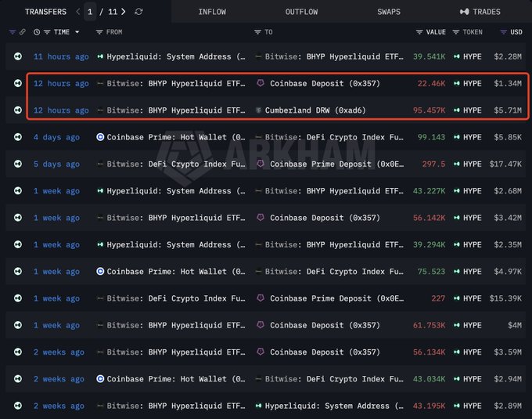Click value 61.753K
The image size is (532, 419).
[x=429, y=325]
